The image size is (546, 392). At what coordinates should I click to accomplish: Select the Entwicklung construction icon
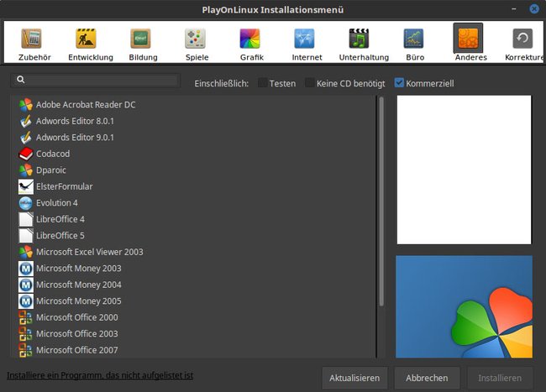[86, 39]
